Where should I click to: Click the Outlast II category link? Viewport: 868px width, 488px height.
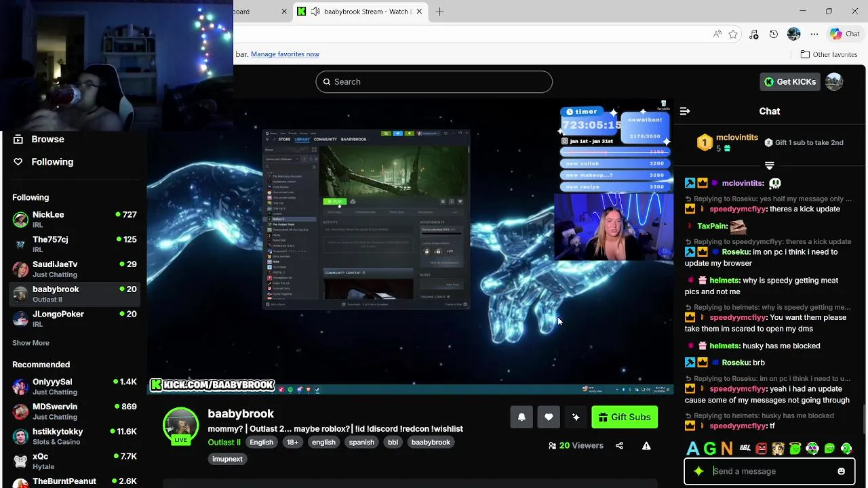pyautogui.click(x=224, y=443)
